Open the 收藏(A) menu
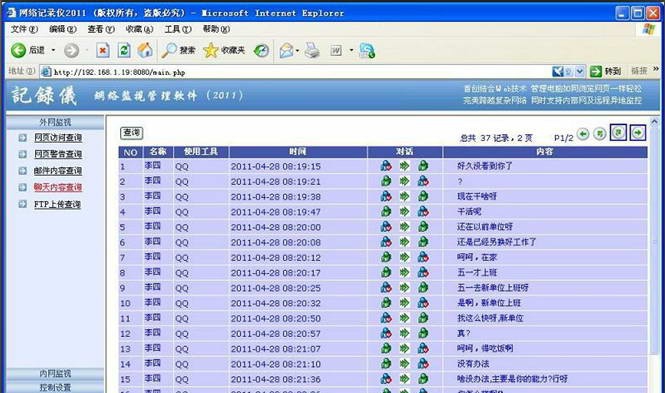 [x=139, y=29]
